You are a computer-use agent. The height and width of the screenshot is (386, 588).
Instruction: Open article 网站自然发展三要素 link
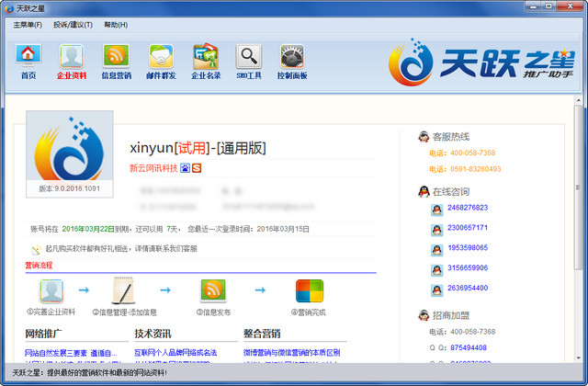pos(71,353)
